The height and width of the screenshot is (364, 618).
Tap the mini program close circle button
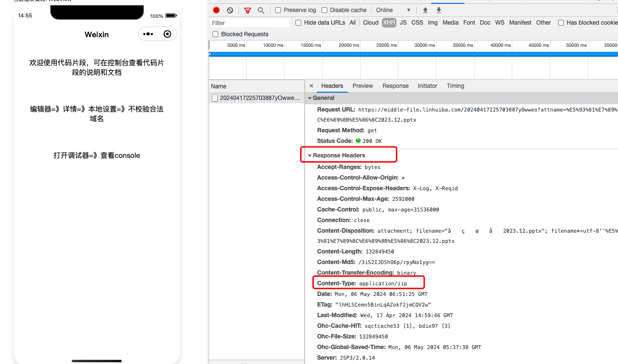coord(168,34)
